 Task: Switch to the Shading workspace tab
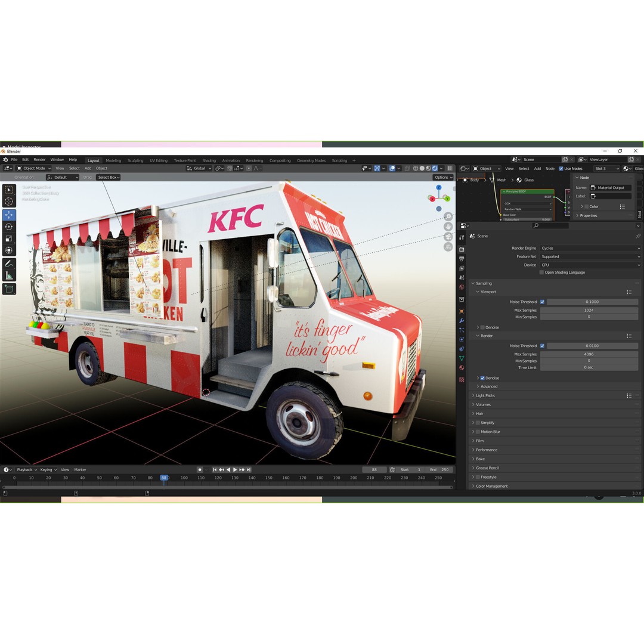tap(209, 160)
